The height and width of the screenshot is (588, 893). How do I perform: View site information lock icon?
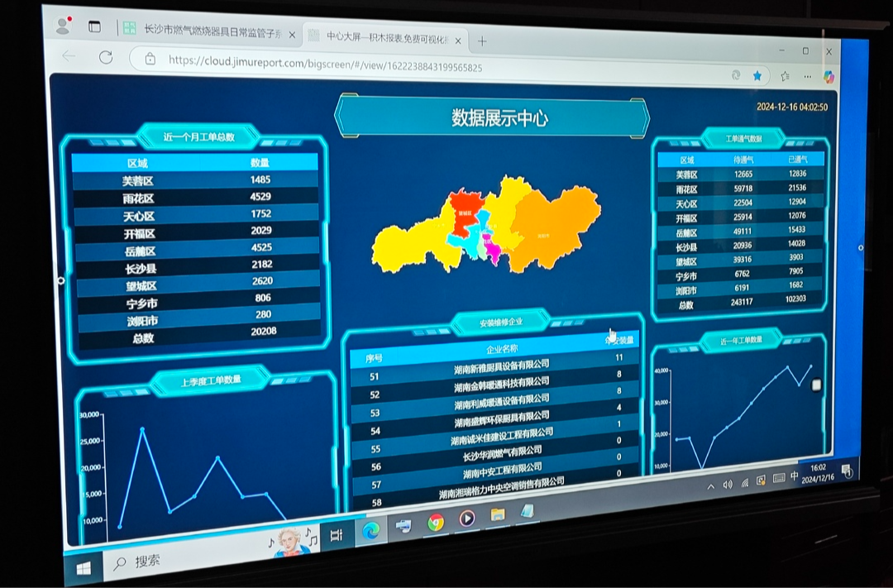150,59
